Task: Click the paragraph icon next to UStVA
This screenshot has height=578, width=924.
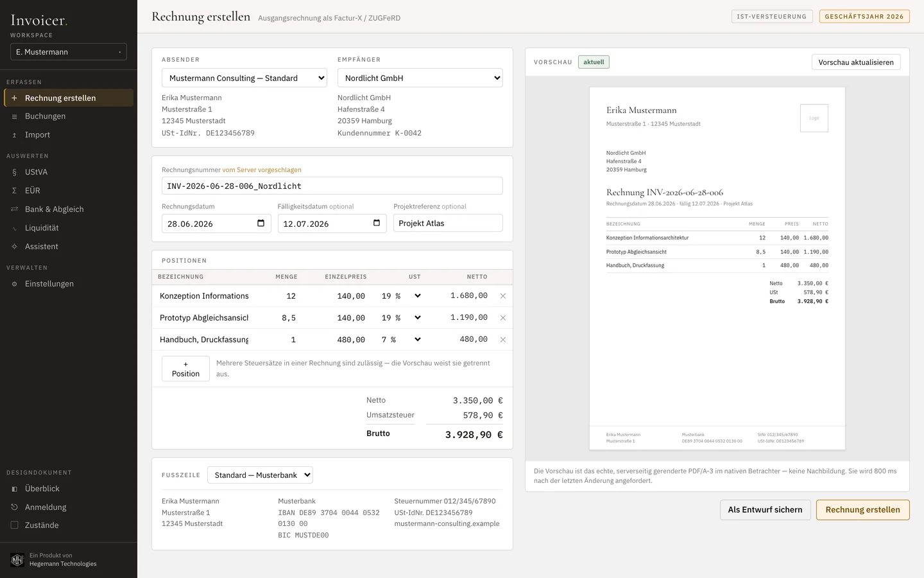Action: coord(14,172)
